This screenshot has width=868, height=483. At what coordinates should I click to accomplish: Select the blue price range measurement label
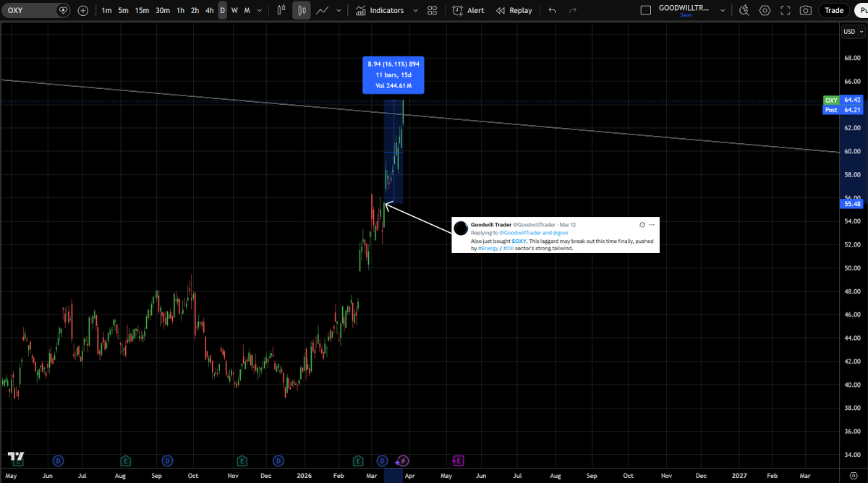[x=393, y=75]
